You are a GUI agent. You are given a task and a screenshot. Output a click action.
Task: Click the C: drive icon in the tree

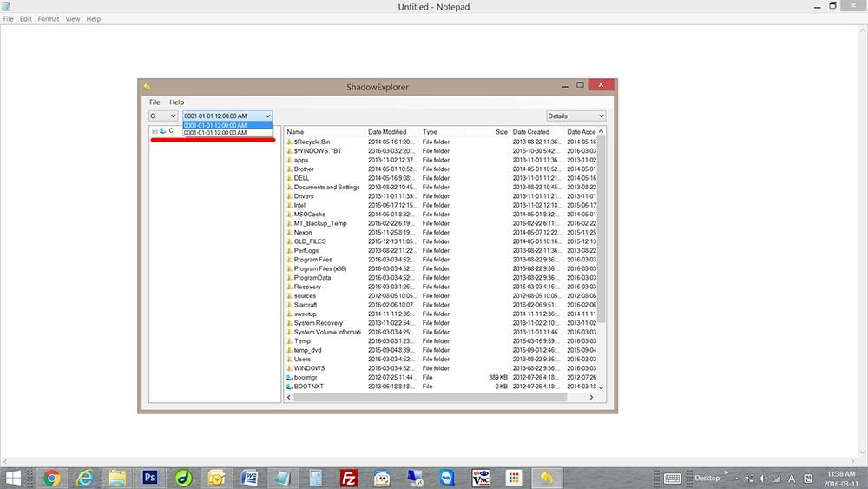pyautogui.click(x=163, y=130)
